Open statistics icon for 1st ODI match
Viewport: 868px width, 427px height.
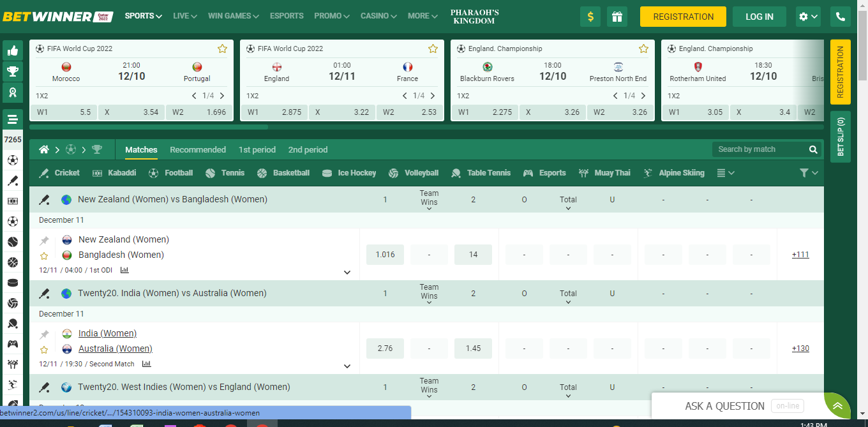click(124, 270)
